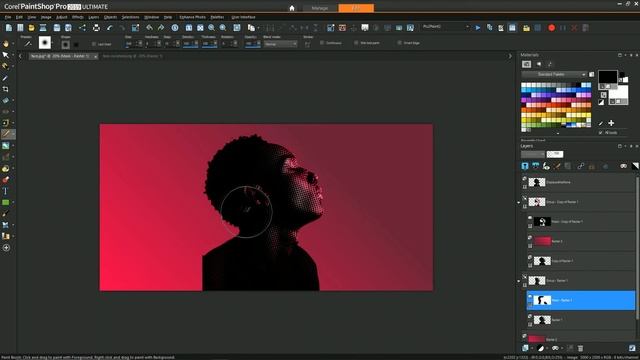Toggle visibility of Raster 2 layer
The width and height of the screenshot is (640, 360).
point(524,336)
